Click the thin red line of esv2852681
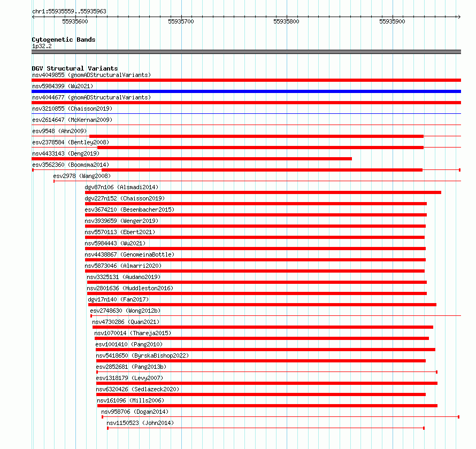476x449 pixels. (267, 372)
